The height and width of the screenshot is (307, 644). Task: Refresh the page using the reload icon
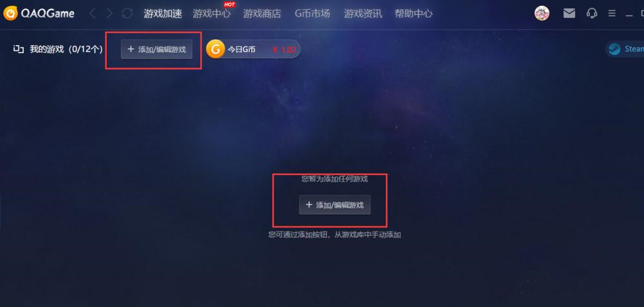point(128,14)
